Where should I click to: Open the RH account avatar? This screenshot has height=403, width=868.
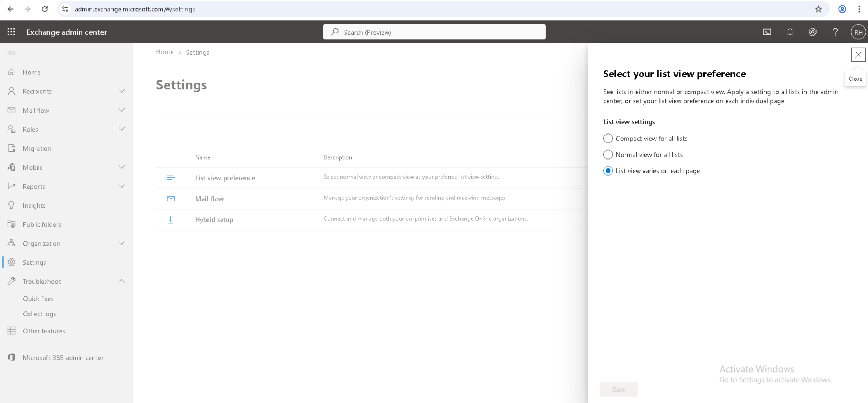tap(858, 32)
